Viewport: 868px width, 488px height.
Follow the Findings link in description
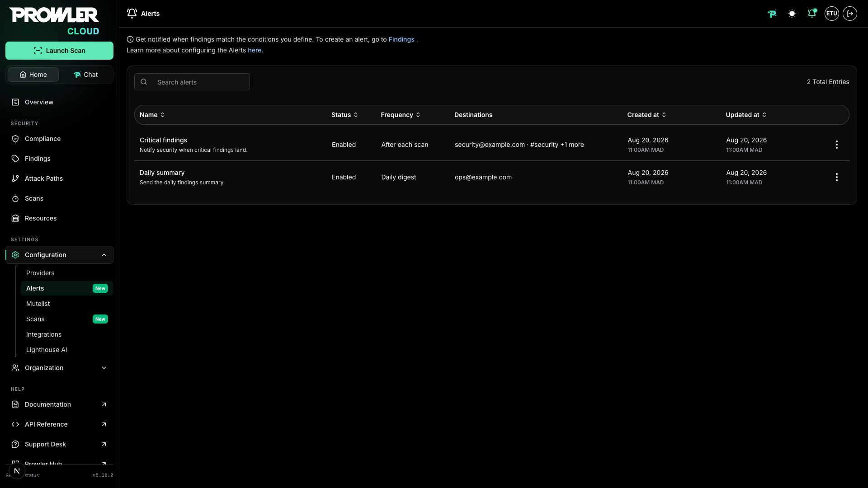(401, 39)
